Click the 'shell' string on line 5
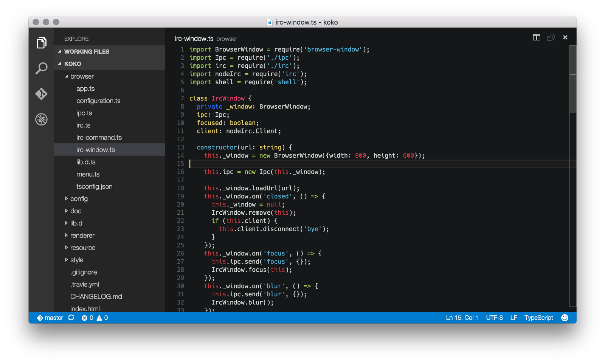This screenshot has height=364, width=605. click(287, 82)
